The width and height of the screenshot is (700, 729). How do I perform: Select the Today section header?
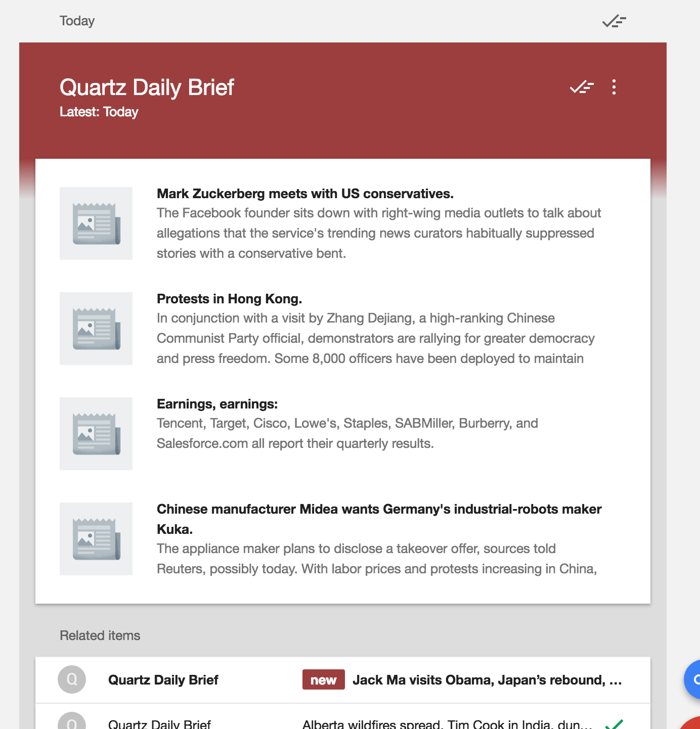pyautogui.click(x=77, y=21)
